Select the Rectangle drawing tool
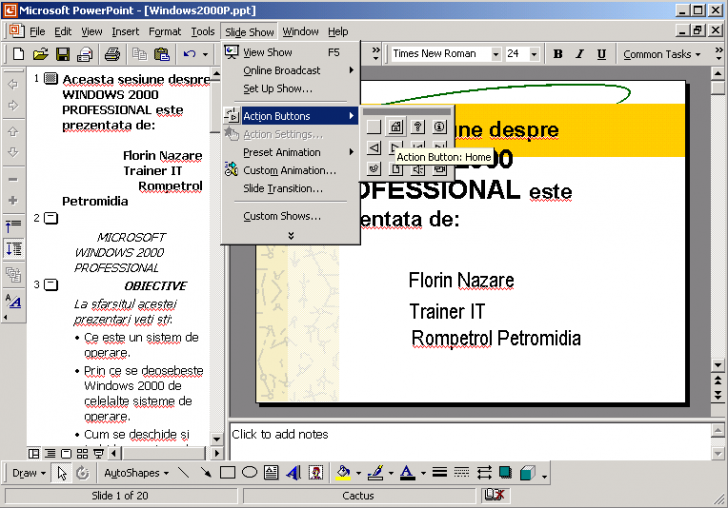This screenshot has width=728, height=508. pos(228,473)
